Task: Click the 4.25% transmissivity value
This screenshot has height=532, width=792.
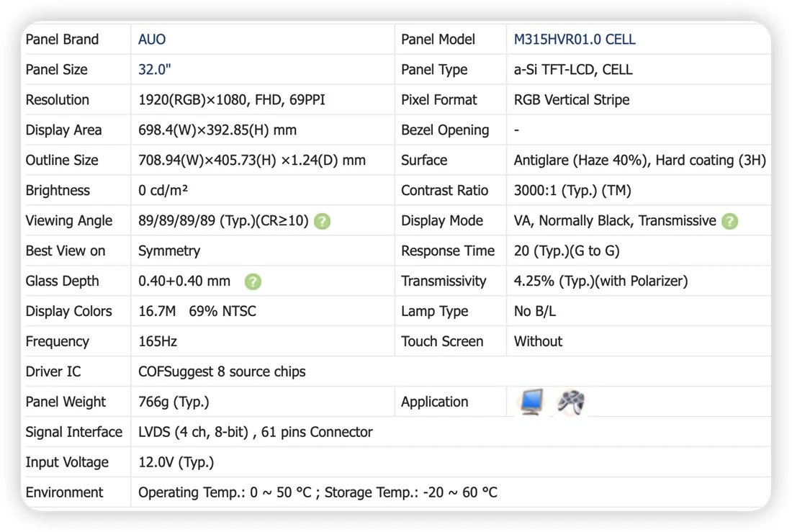Action: coord(600,281)
